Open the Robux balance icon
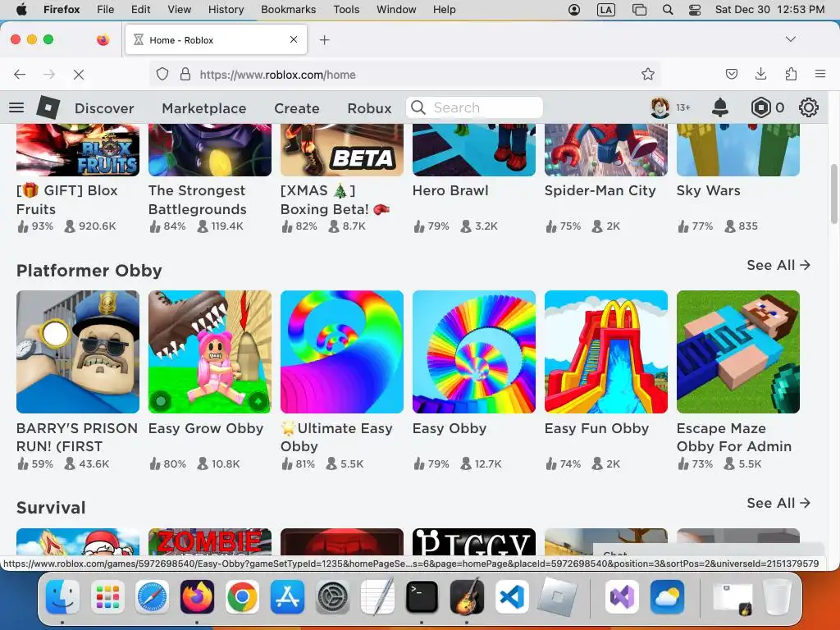 (760, 107)
